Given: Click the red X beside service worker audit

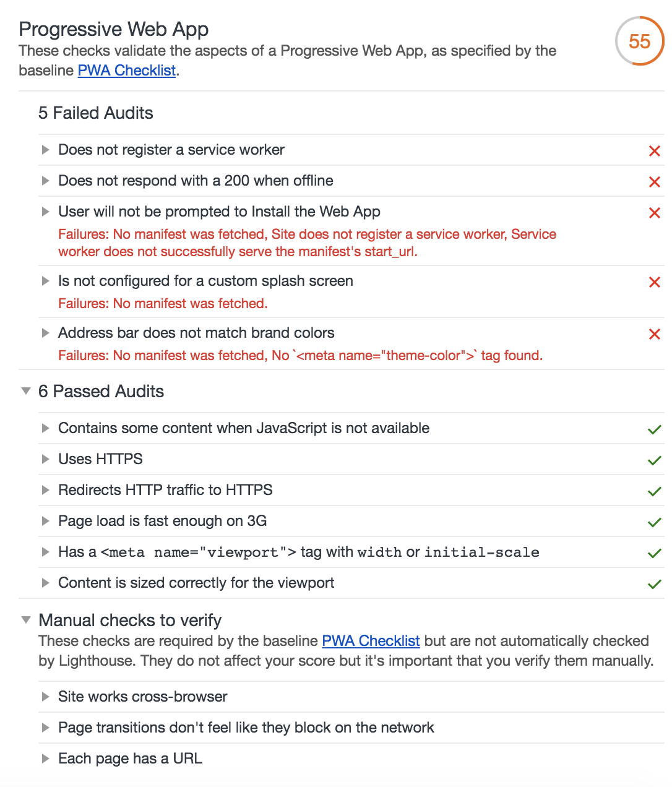Looking at the screenshot, I should pyautogui.click(x=654, y=150).
